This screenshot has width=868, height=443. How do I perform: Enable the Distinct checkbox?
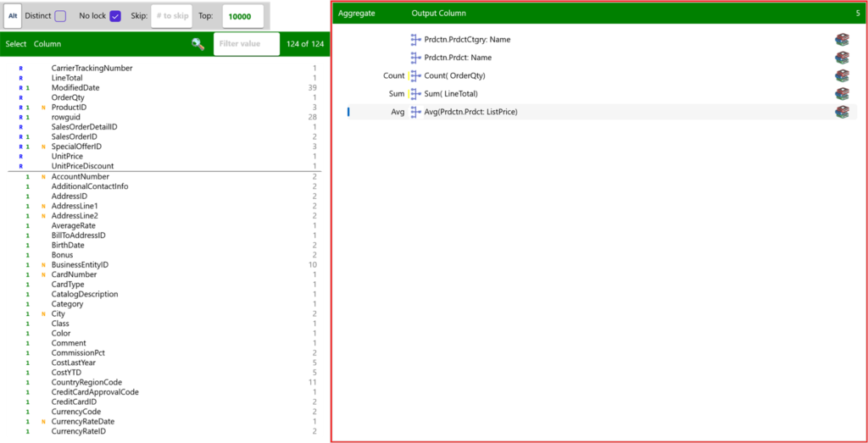[x=60, y=16]
